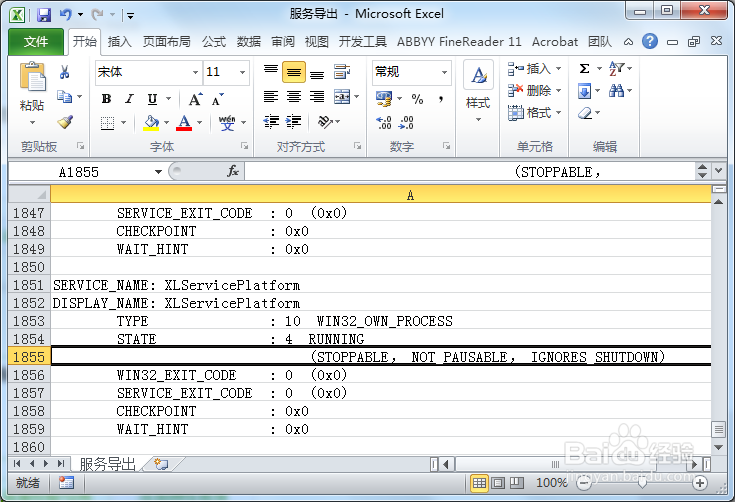Click the 删除 delete cells button

[x=534, y=90]
